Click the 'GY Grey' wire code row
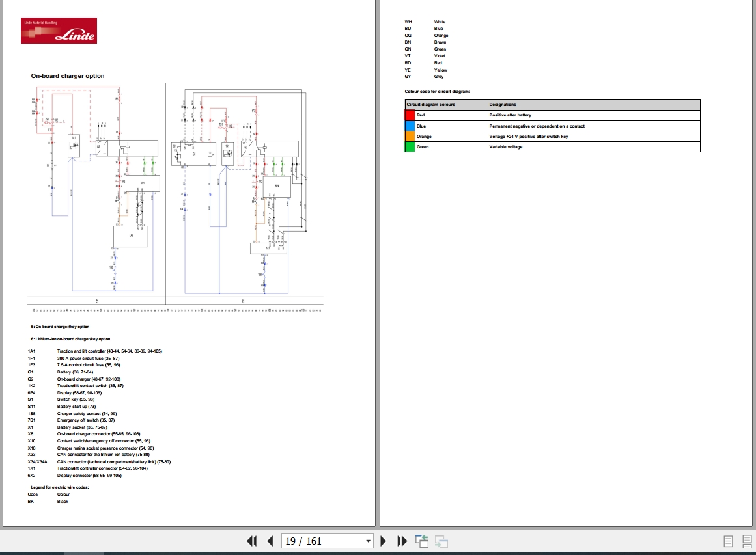 [x=425, y=77]
